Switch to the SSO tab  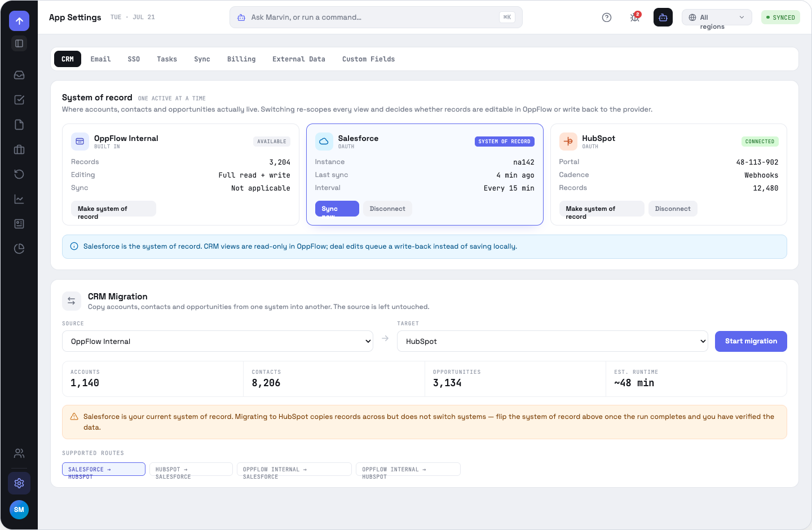(134, 59)
